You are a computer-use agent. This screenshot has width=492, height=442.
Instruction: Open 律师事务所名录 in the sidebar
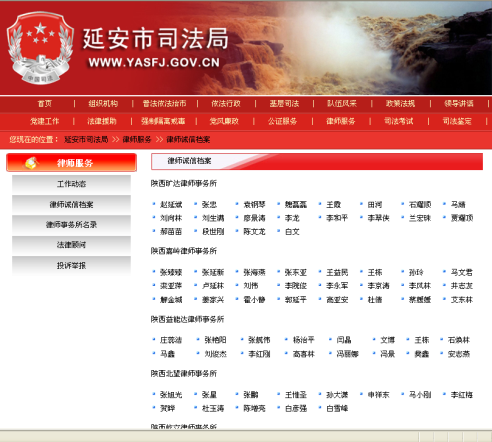tap(71, 224)
